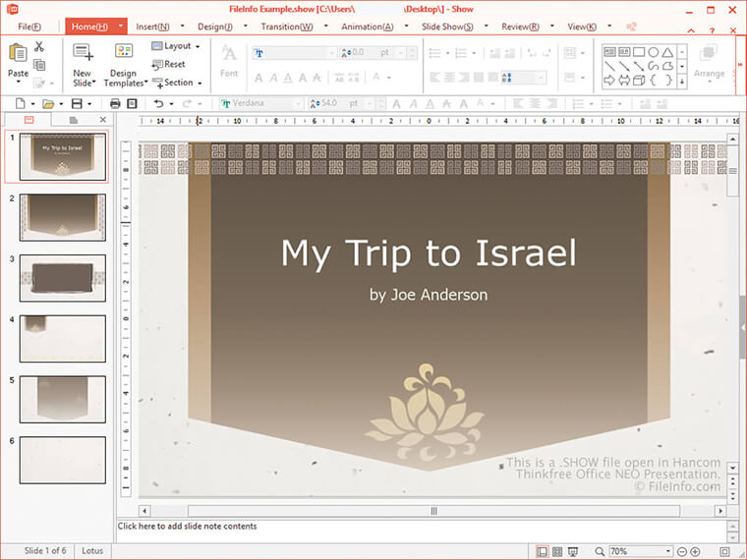Click the zoom in plus button
Viewport: 747px width, 560px height.
tap(695, 551)
